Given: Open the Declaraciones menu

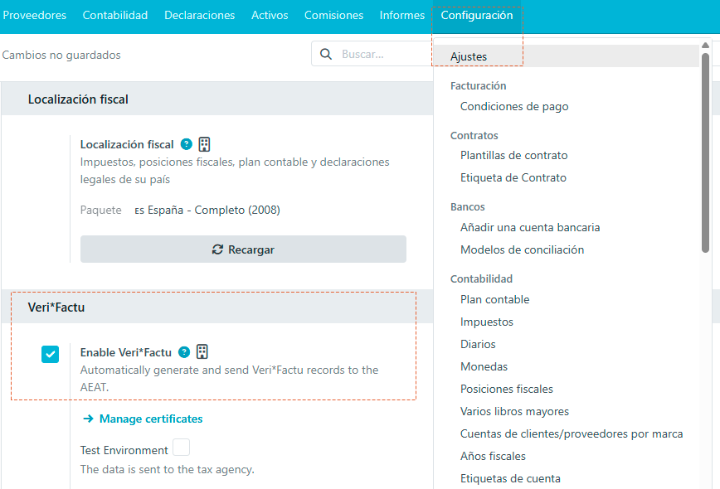Looking at the screenshot, I should click(199, 15).
